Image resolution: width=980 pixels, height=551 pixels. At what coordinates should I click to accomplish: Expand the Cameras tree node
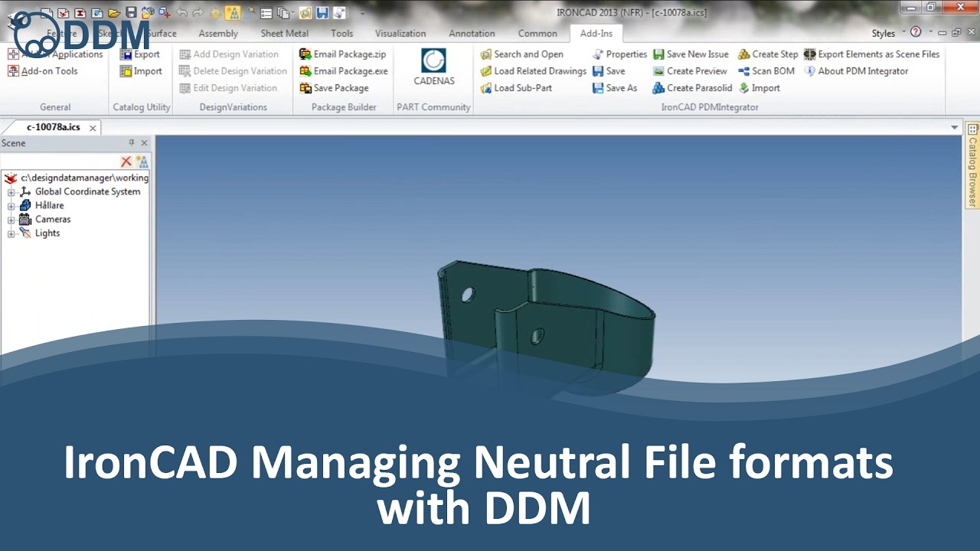click(x=11, y=220)
